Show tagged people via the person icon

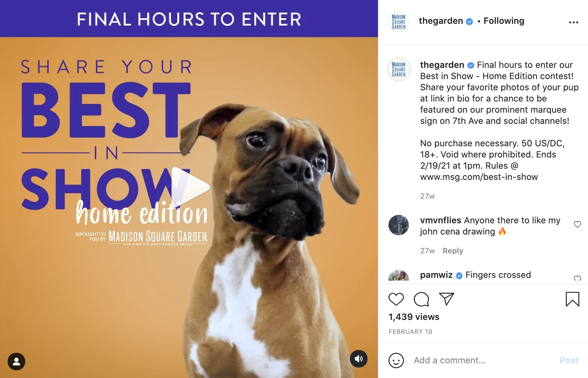16,362
